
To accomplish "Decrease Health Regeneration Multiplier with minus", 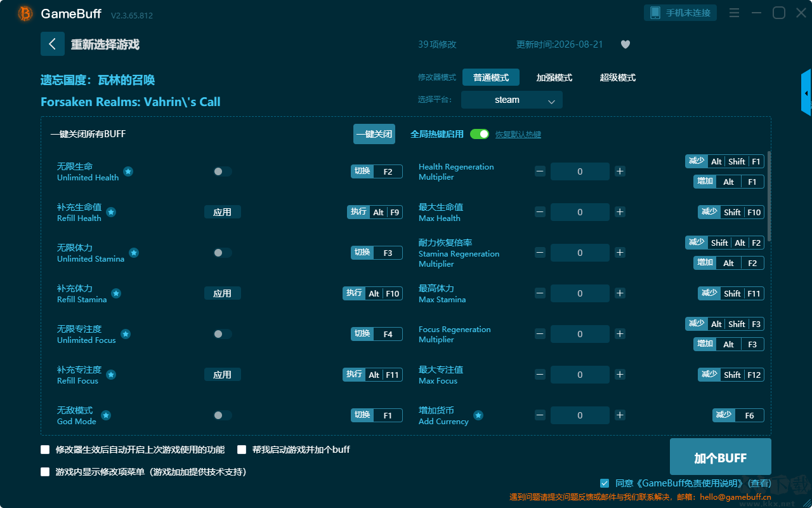I will (x=540, y=171).
